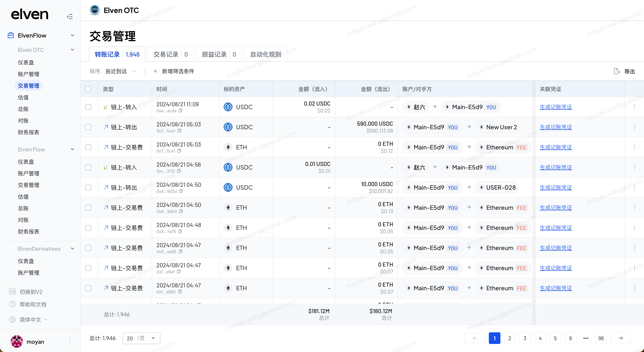Click the 切换到V2 icon

click(x=13, y=291)
